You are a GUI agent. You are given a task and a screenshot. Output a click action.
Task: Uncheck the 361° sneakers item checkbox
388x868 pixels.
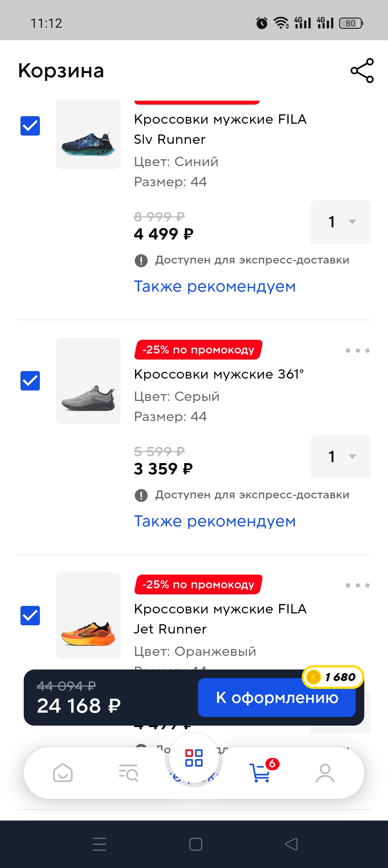30,381
